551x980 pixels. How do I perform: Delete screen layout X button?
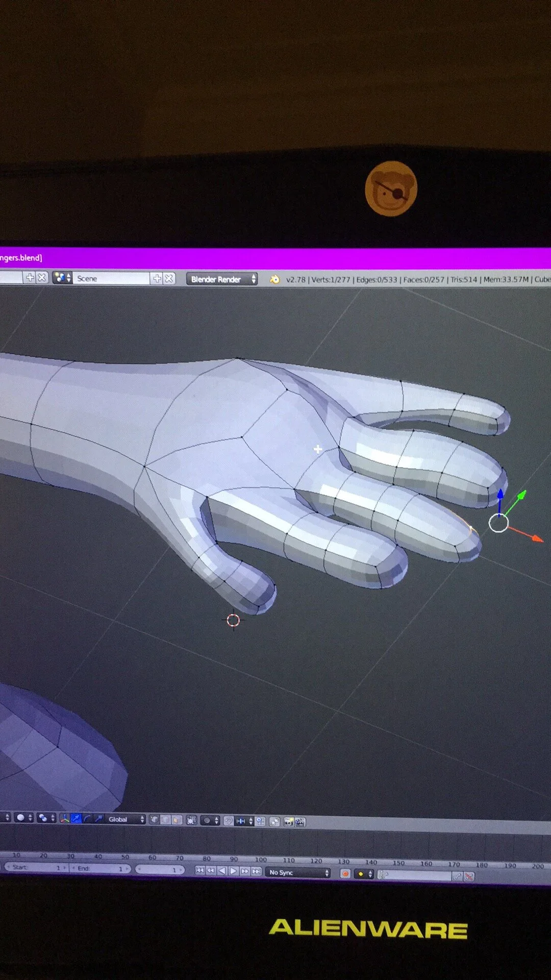41,277
